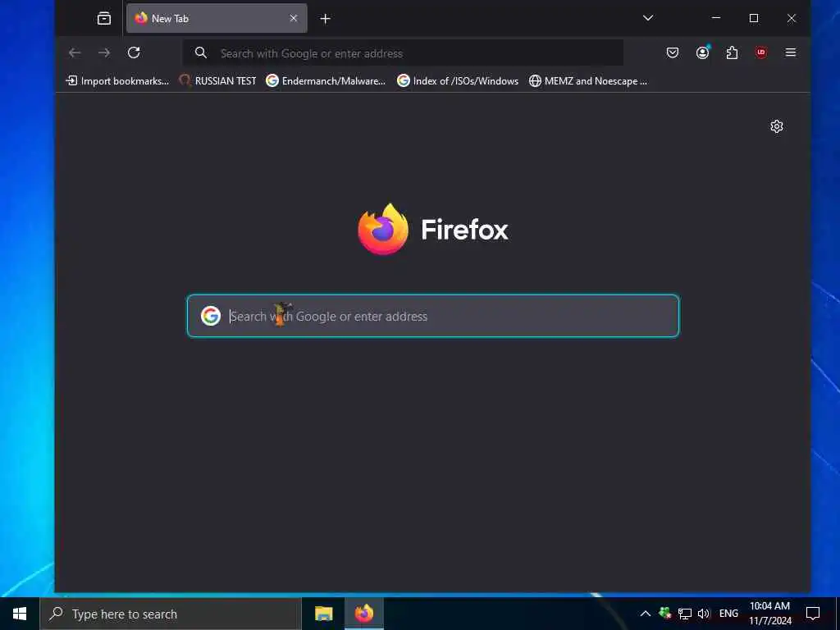Open the Extensions puzzle icon
Viewport: 840px width, 630px height.
[732, 52]
